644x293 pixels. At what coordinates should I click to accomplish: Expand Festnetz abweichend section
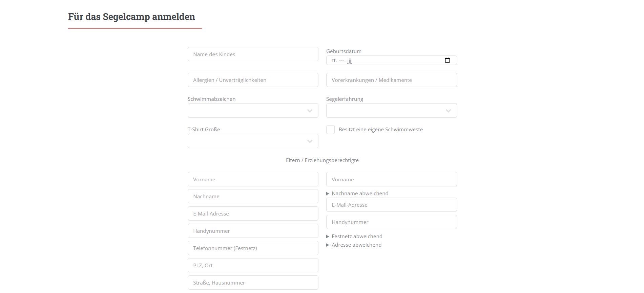pos(354,236)
